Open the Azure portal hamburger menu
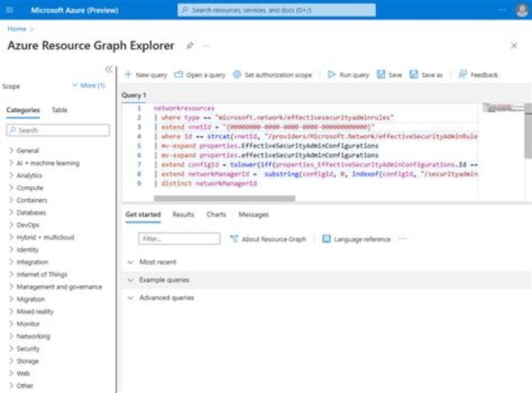 pos(10,10)
